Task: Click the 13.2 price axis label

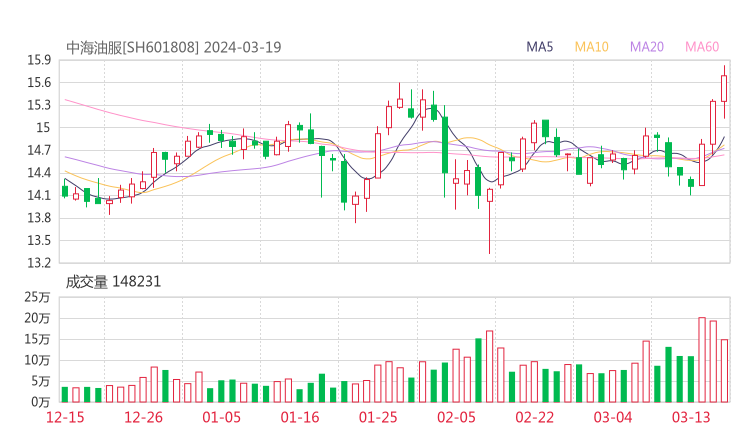Action: click(x=39, y=262)
